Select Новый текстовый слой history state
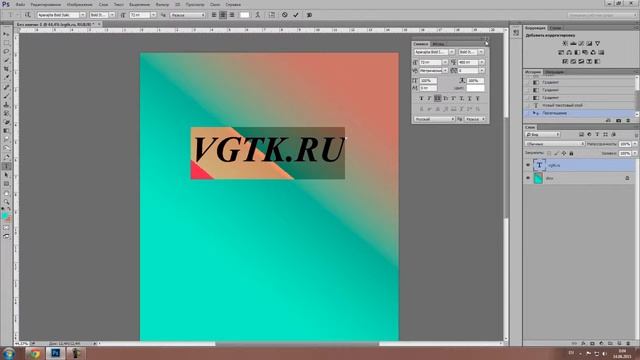 point(562,105)
